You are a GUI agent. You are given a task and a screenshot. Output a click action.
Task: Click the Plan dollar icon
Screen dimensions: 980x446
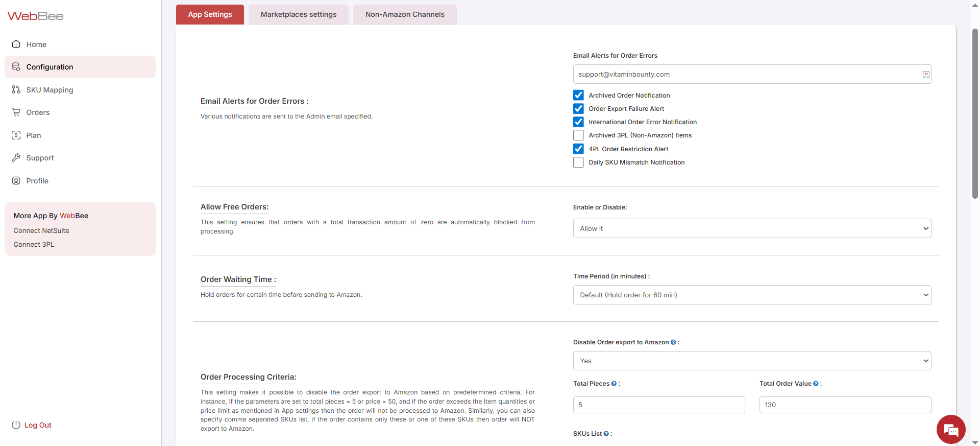[x=16, y=135]
